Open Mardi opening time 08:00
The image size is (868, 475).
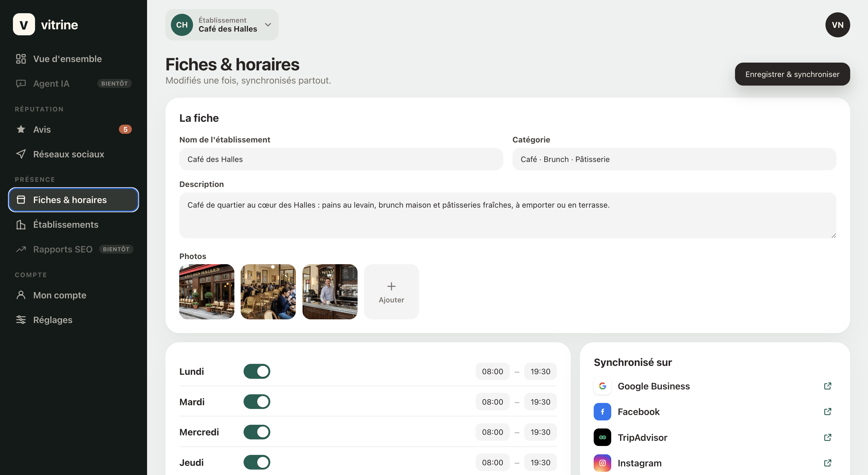pyautogui.click(x=492, y=401)
